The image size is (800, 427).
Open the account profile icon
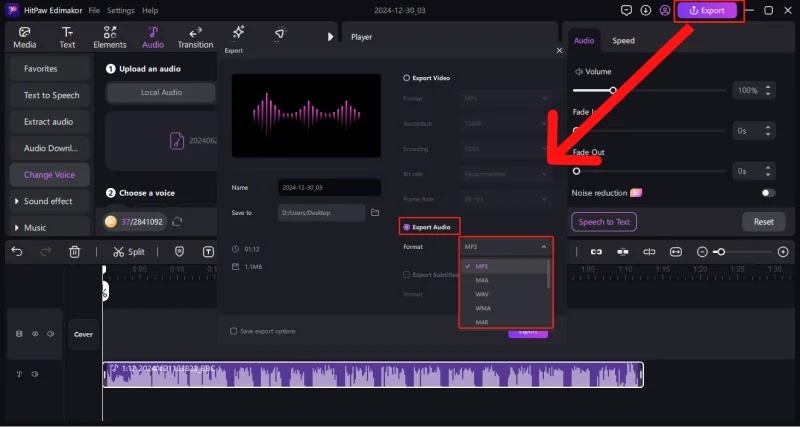pyautogui.click(x=665, y=11)
